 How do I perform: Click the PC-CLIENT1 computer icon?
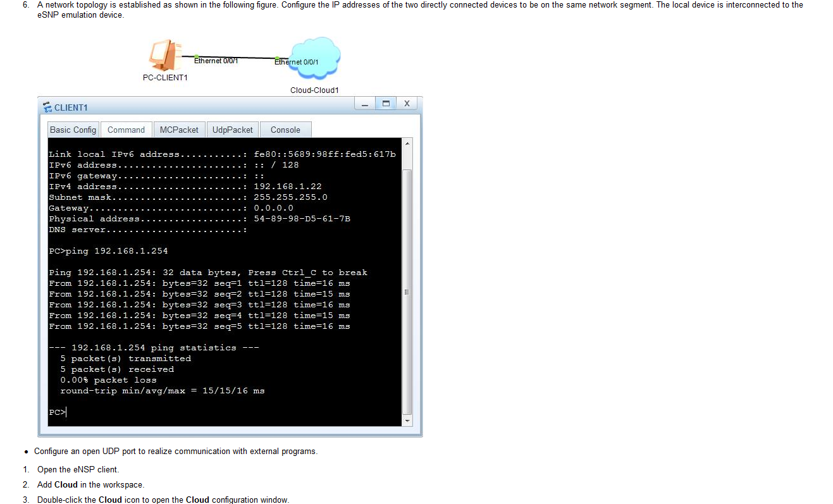pyautogui.click(x=166, y=56)
